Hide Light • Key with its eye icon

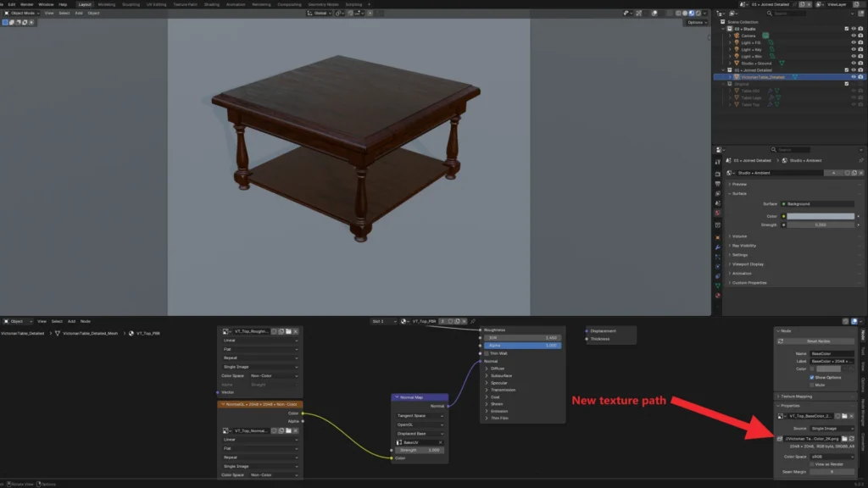pyautogui.click(x=853, y=49)
